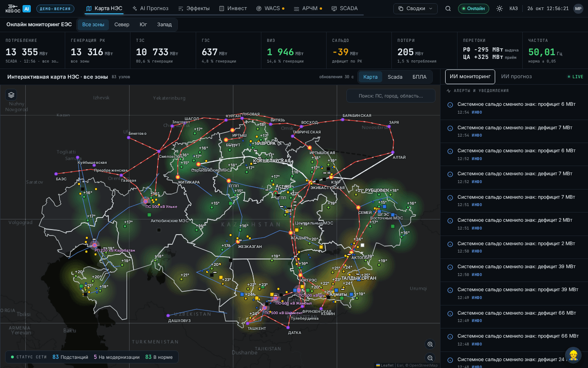The image size is (588, 368).
Task: Open the ИИ мониторинг panel tab
Action: pos(470,77)
